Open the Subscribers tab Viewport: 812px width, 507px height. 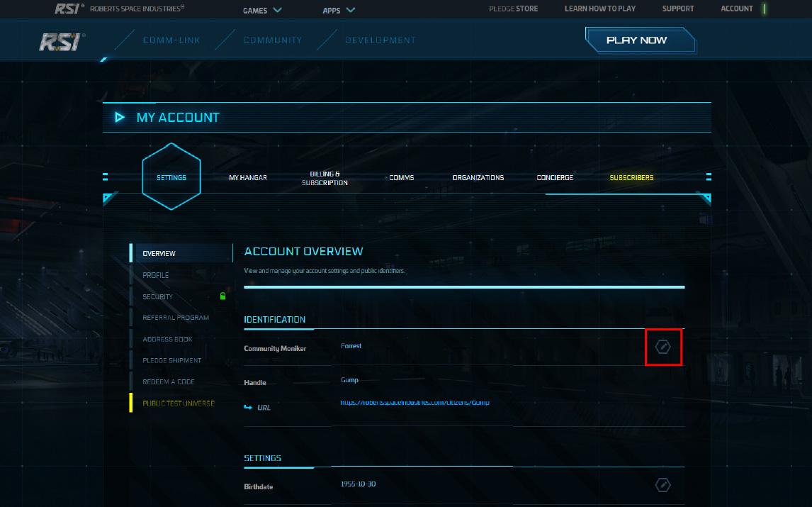tap(631, 178)
